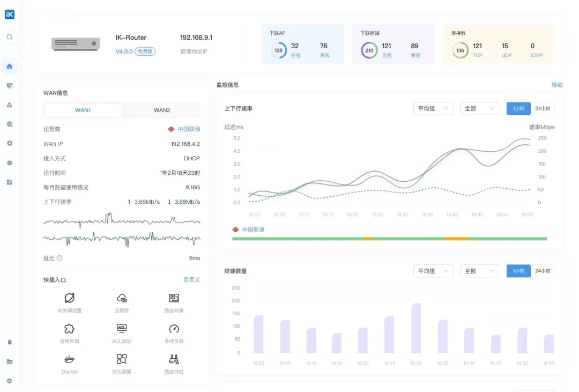The image size is (579, 392).
Task: Click the DHCP access mode value
Action: coord(192,159)
